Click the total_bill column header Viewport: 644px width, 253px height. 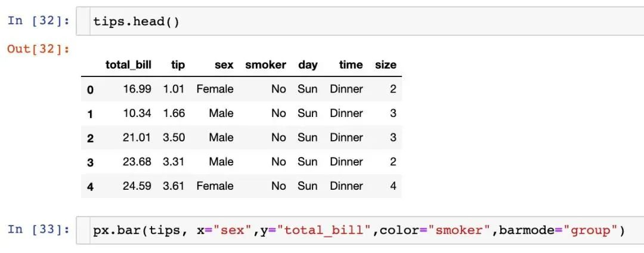click(x=129, y=65)
